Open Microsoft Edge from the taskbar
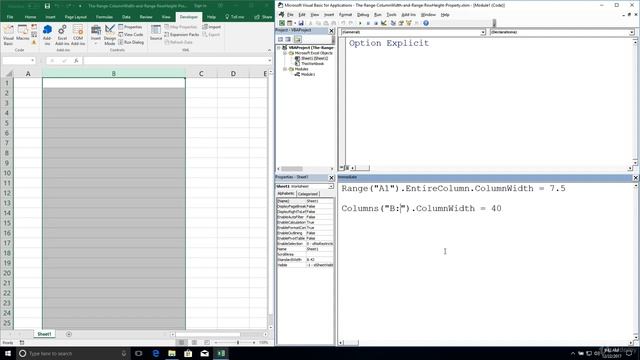Viewport: 640px width, 360px height. click(156, 353)
